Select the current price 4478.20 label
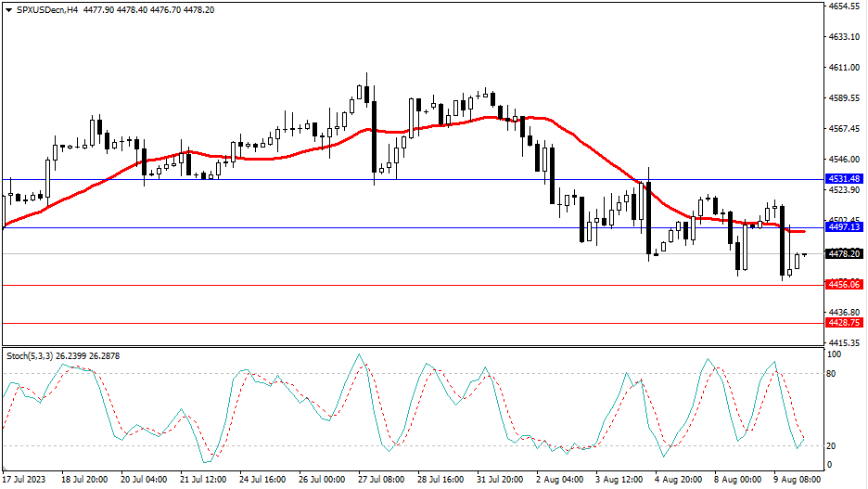This screenshot has width=868, height=489. coord(844,253)
